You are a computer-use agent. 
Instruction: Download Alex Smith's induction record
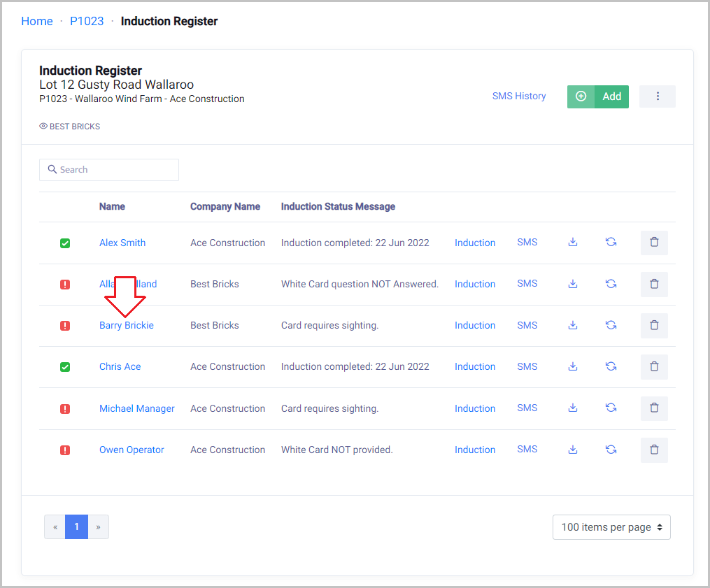[x=573, y=243]
